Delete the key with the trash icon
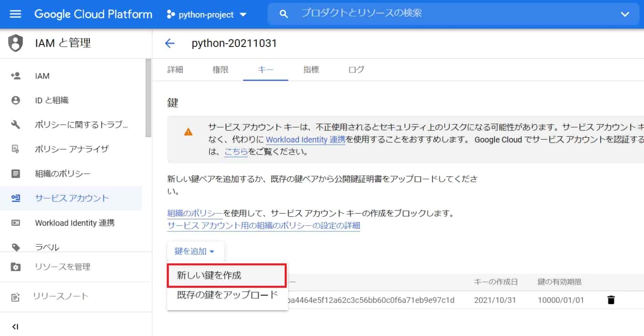The image size is (644, 336). coord(611,300)
